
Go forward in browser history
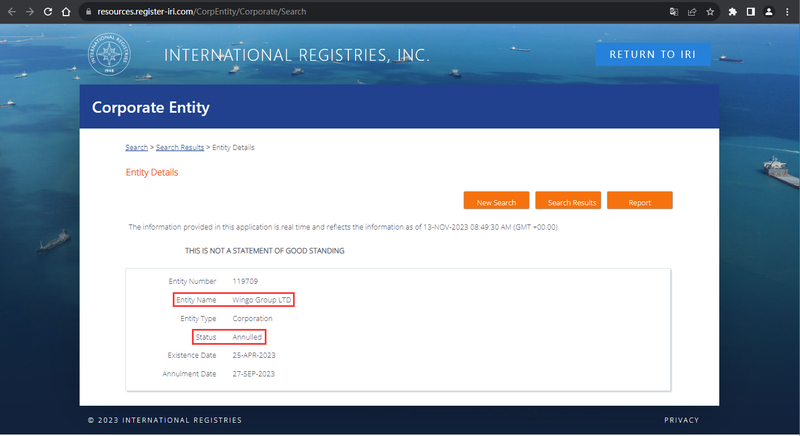click(x=30, y=12)
